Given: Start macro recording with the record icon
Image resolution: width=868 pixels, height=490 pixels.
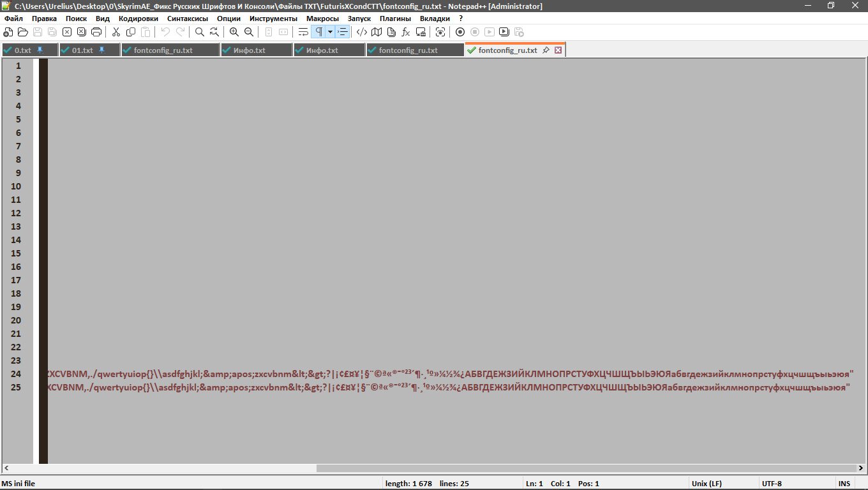Looking at the screenshot, I should [x=460, y=32].
